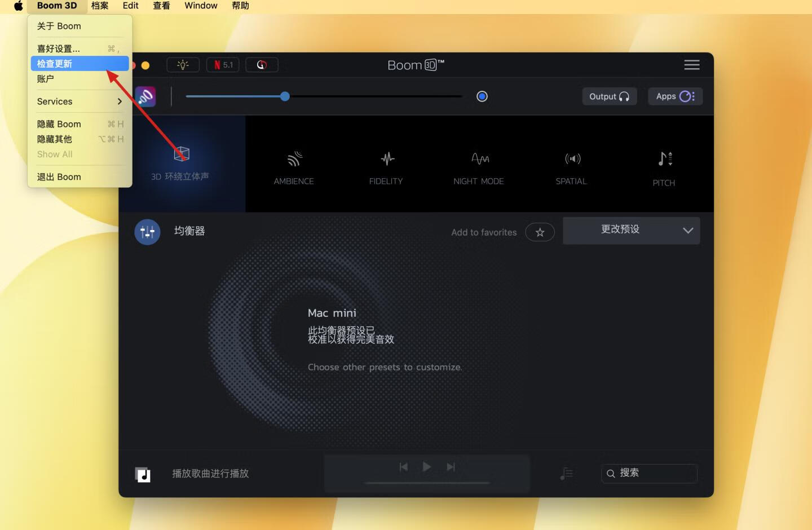The image size is (812, 530).
Task: Click the yellow minimize window button
Action: pos(145,65)
